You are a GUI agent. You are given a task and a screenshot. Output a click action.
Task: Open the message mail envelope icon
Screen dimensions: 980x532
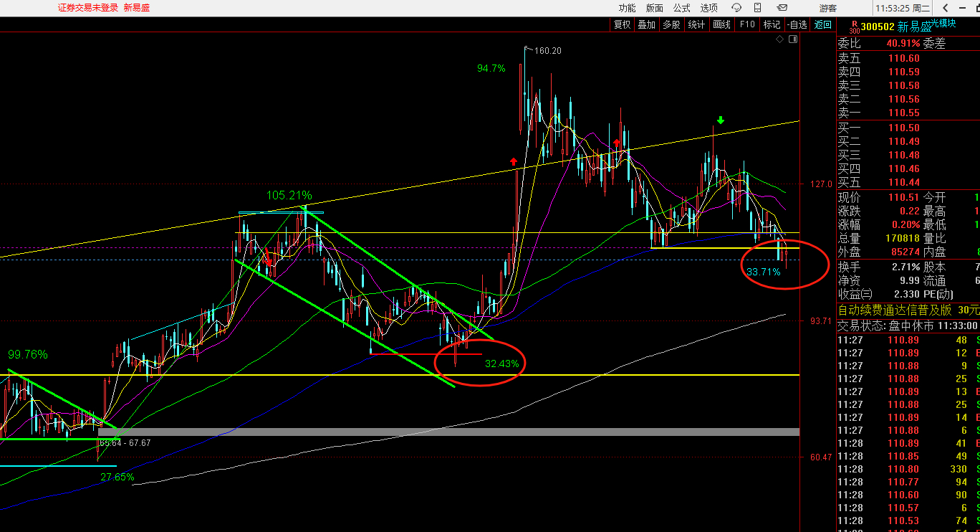pos(782,8)
